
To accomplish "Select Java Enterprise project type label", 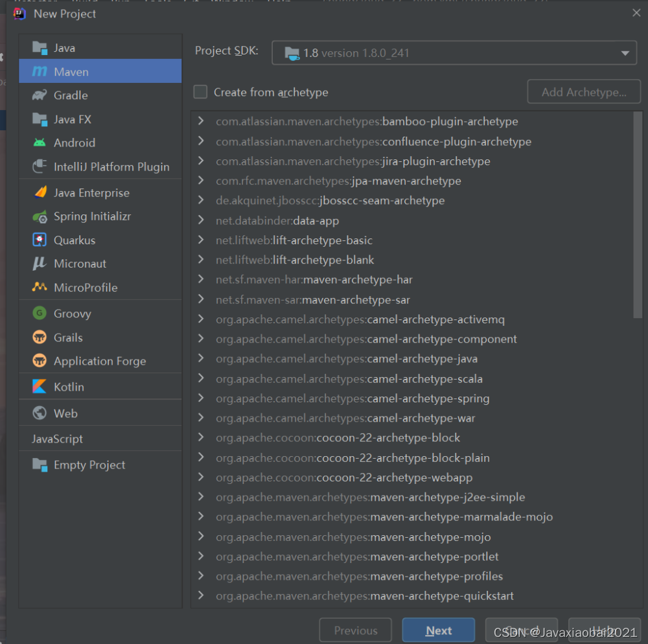I will [x=91, y=193].
